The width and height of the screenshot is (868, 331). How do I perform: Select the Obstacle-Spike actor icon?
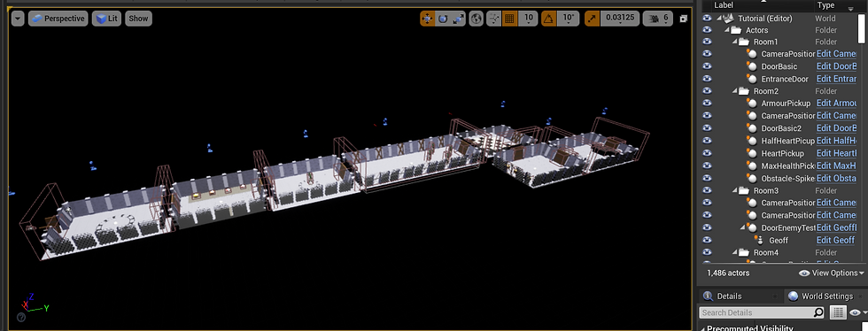click(x=751, y=178)
